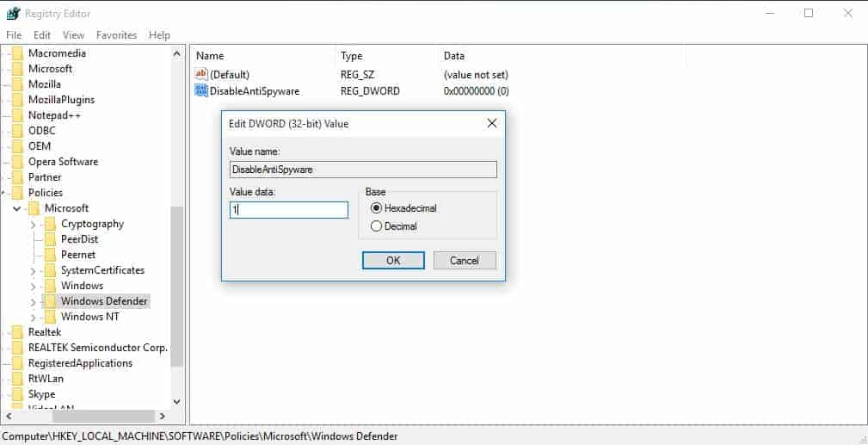868x445 pixels.
Task: Click the Registry Editor title bar icon
Action: pos(13,13)
